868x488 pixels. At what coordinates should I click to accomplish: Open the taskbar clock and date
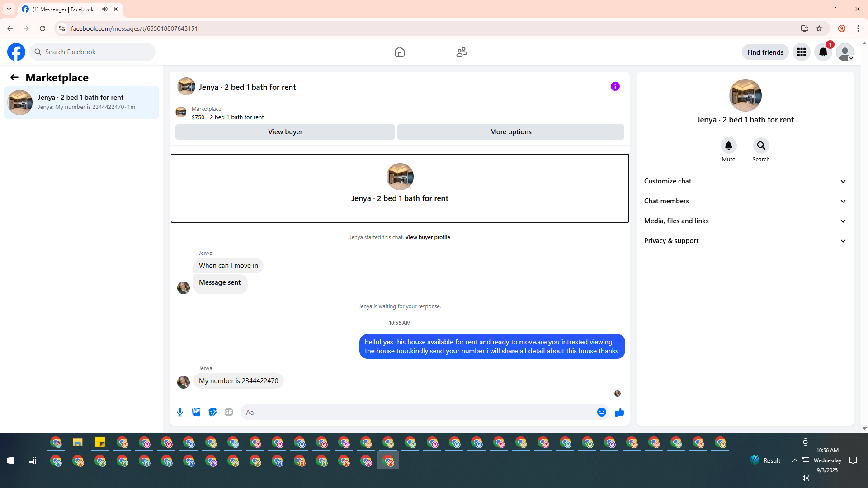click(x=827, y=460)
